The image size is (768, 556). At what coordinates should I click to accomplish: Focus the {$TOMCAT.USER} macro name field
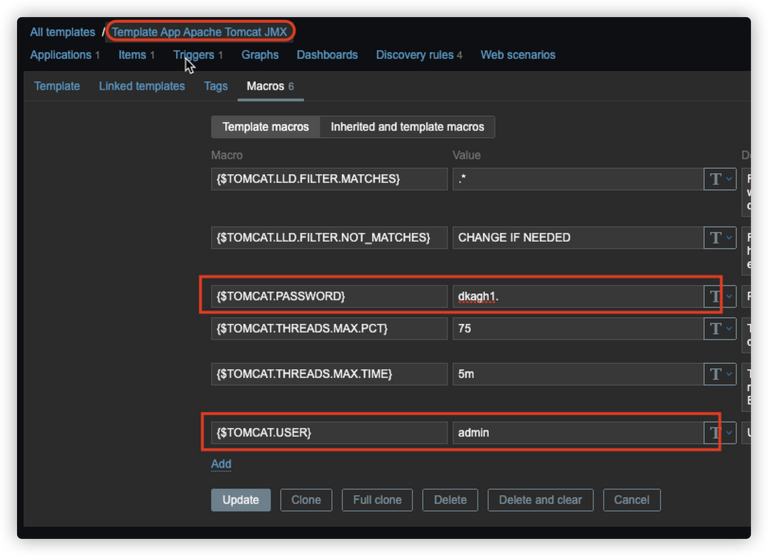coord(329,433)
